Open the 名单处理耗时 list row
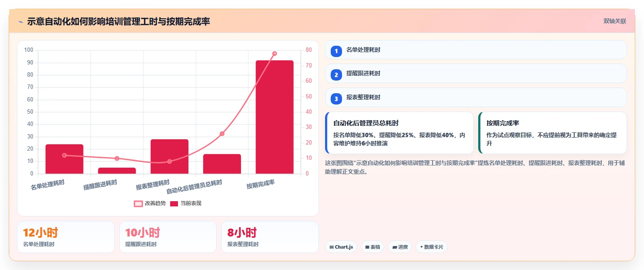The height and width of the screenshot is (270, 644). click(x=476, y=50)
